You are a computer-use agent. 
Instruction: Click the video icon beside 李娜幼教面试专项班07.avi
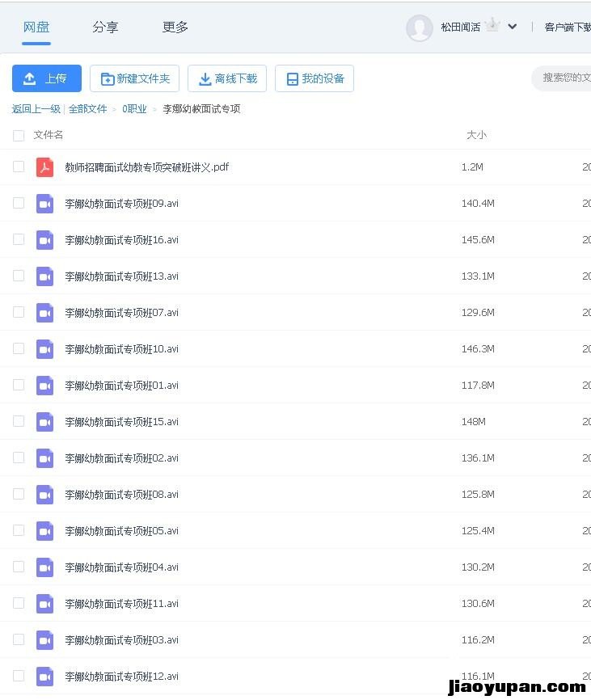[44, 313]
